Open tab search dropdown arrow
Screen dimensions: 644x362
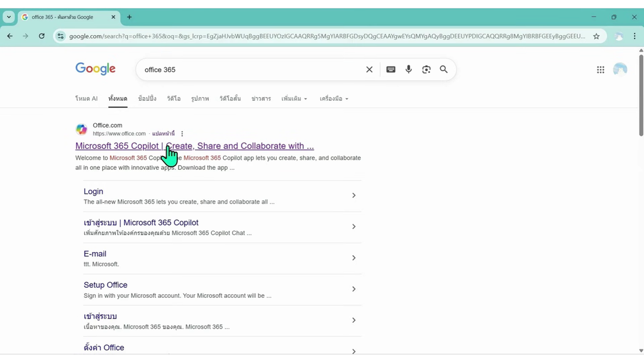point(9,17)
